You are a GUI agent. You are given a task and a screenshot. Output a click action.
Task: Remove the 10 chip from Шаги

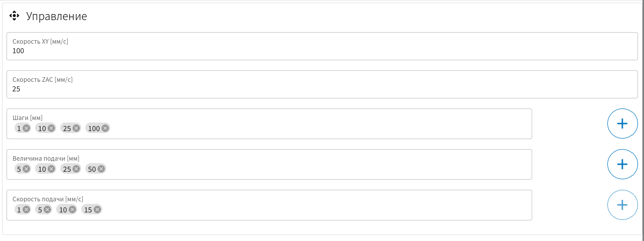pyautogui.click(x=51, y=128)
